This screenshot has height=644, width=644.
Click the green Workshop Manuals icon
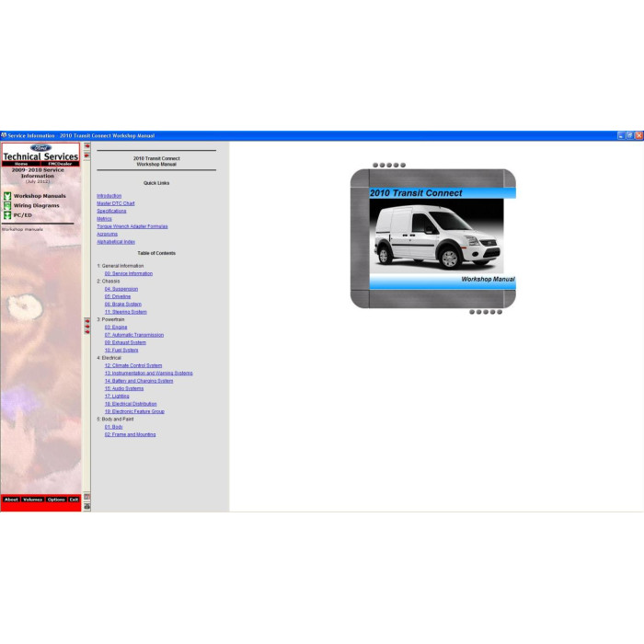pyautogui.click(x=7, y=196)
